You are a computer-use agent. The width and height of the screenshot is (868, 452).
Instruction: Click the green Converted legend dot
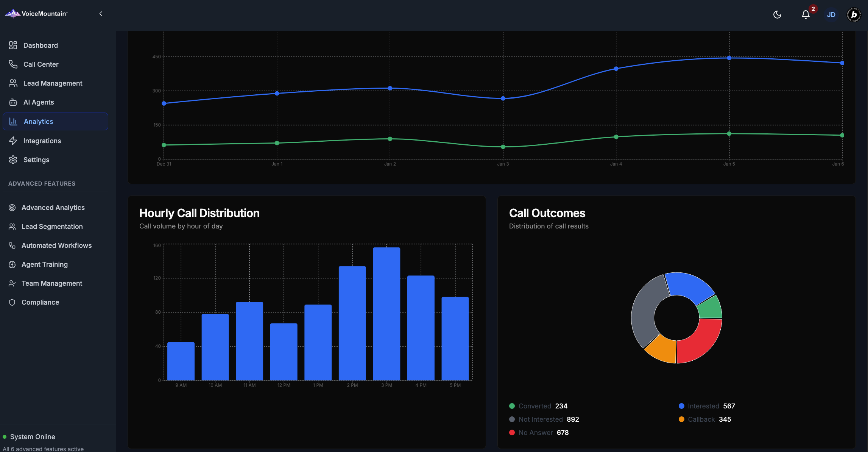pyautogui.click(x=512, y=406)
